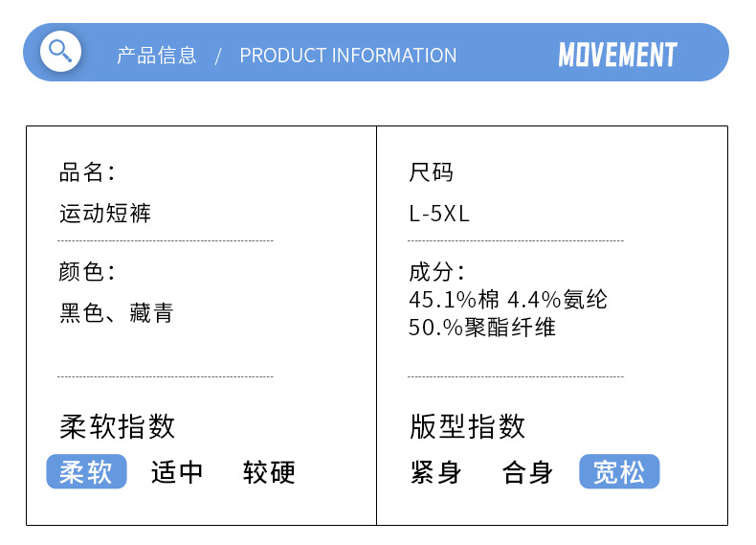Choose the 宽松 fit option
The width and height of the screenshot is (756, 545).
click(x=619, y=471)
